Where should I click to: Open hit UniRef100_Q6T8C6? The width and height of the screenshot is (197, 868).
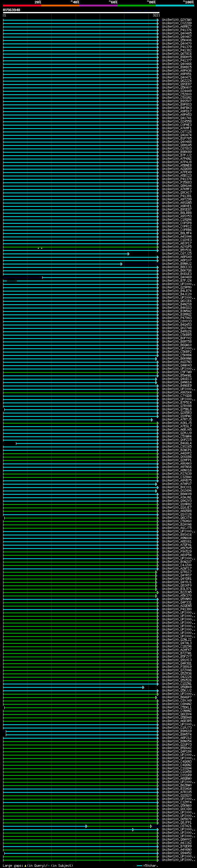click(177, 54)
